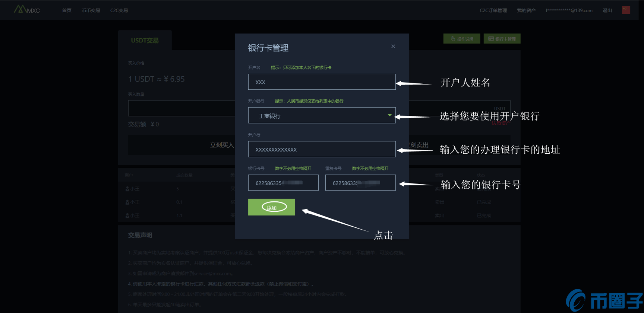Open 币币交易 in the top navigation
644x313 pixels.
[x=91, y=10]
